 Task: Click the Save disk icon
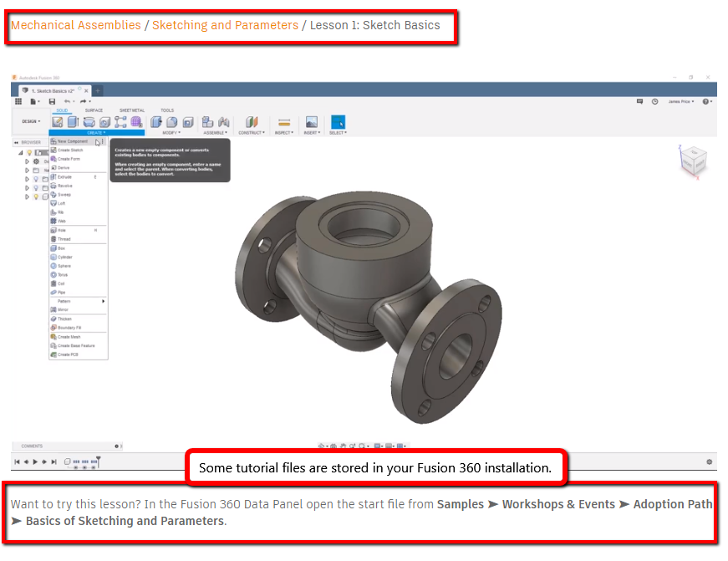[52, 101]
